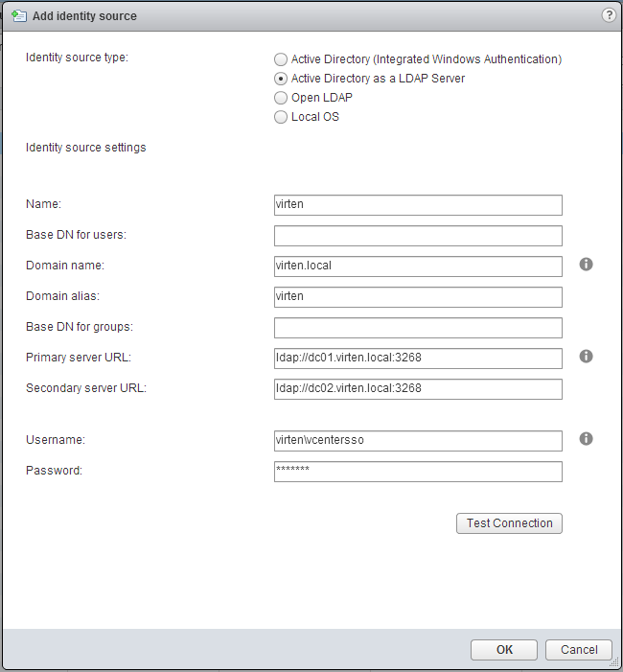The height and width of the screenshot is (672, 623).
Task: Select Active Directory Integrated Windows Authentication option
Action: (281, 59)
